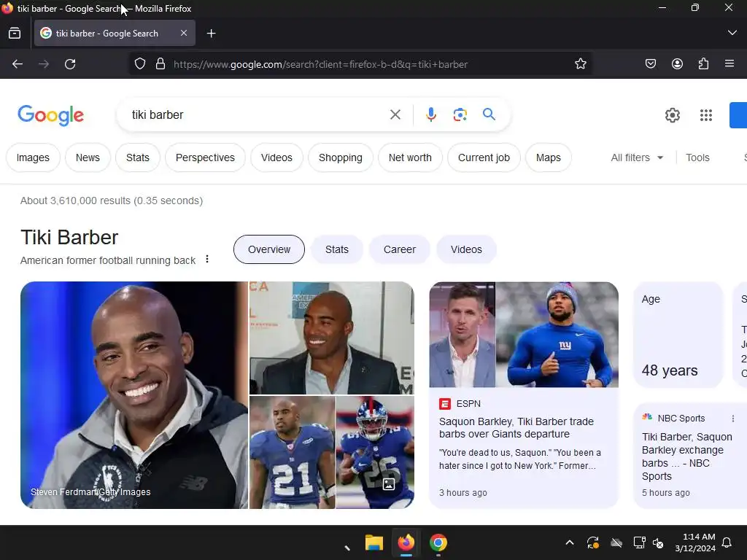Save page to Pocket
The width and height of the screenshot is (747, 560).
651,64
